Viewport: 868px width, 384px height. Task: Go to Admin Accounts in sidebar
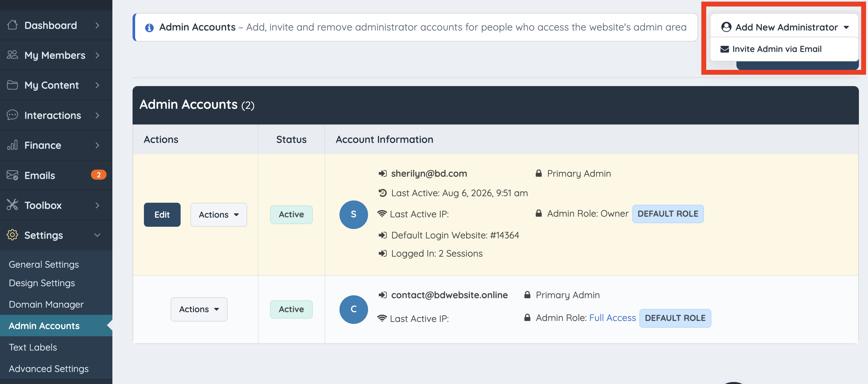coord(56,326)
